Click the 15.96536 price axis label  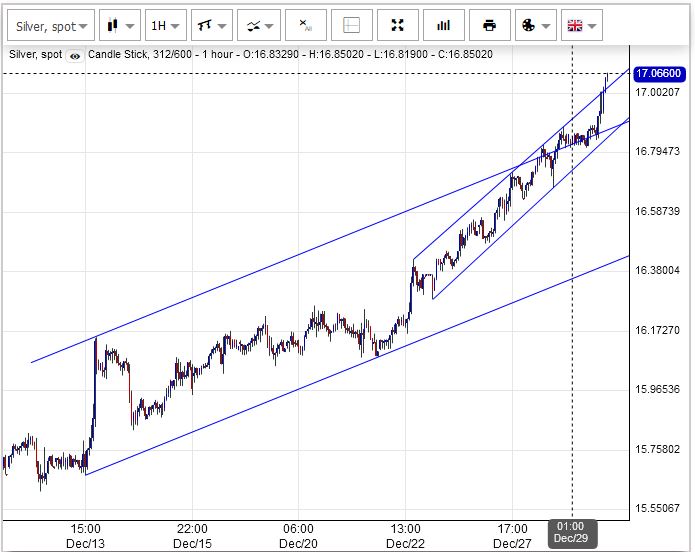(657, 389)
